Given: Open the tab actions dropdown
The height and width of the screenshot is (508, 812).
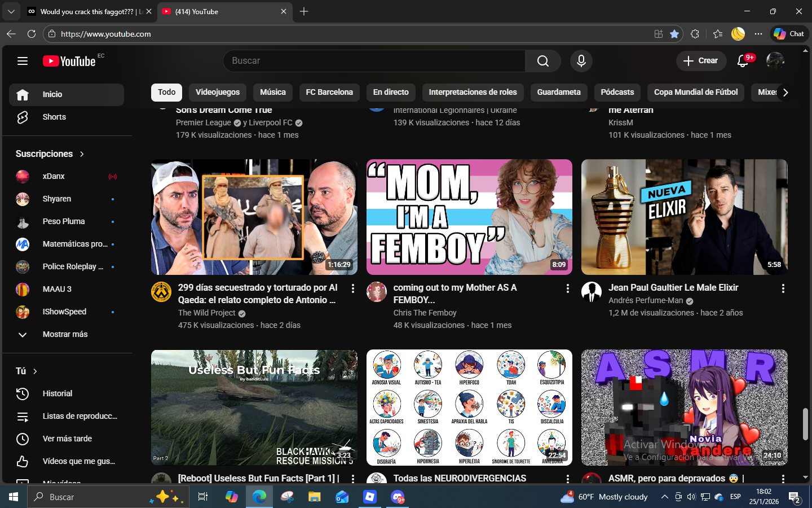Looking at the screenshot, I should (11, 11).
